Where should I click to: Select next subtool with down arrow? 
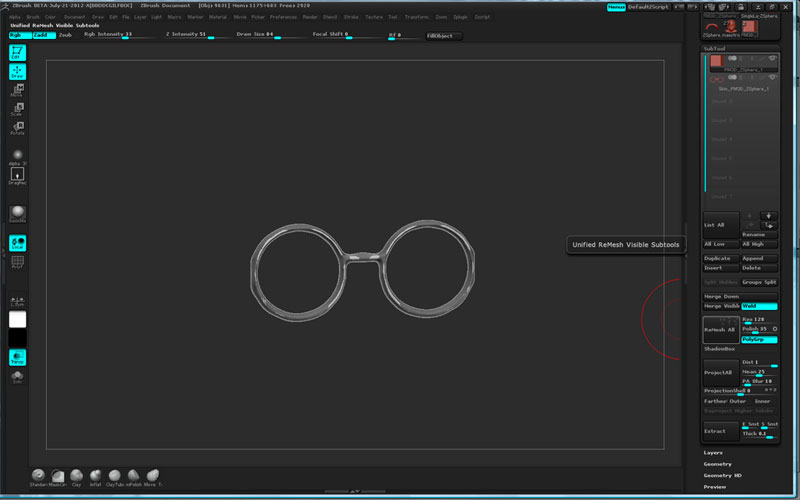[768, 216]
